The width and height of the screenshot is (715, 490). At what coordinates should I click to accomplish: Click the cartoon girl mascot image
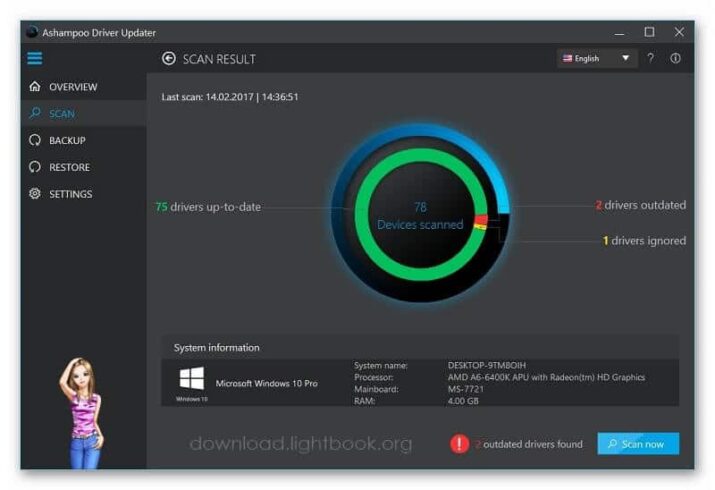(x=82, y=413)
